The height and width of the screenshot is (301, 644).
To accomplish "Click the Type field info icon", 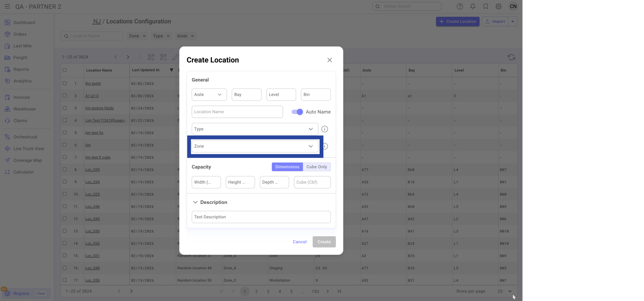I will pyautogui.click(x=325, y=129).
